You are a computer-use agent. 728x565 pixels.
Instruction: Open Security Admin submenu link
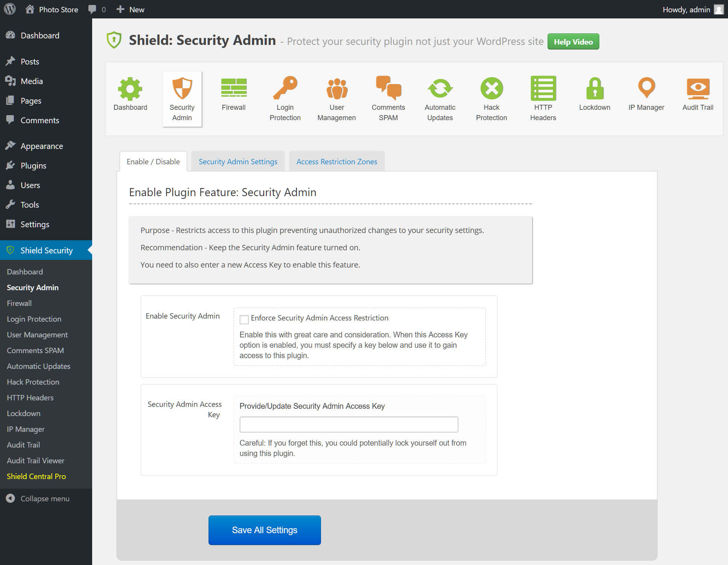click(x=33, y=287)
